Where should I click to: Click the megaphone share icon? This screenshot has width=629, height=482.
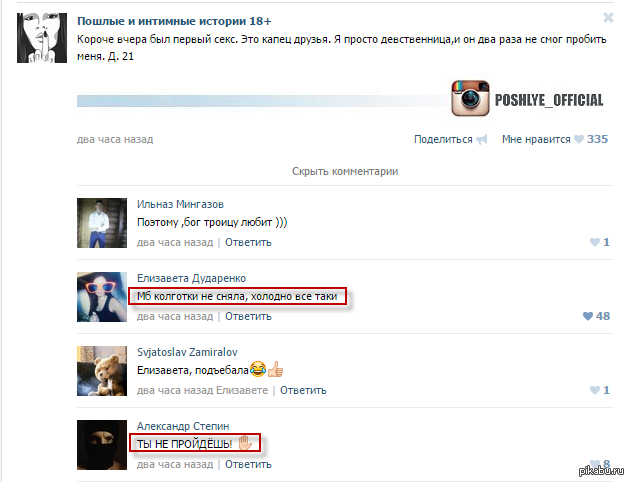[x=481, y=140]
